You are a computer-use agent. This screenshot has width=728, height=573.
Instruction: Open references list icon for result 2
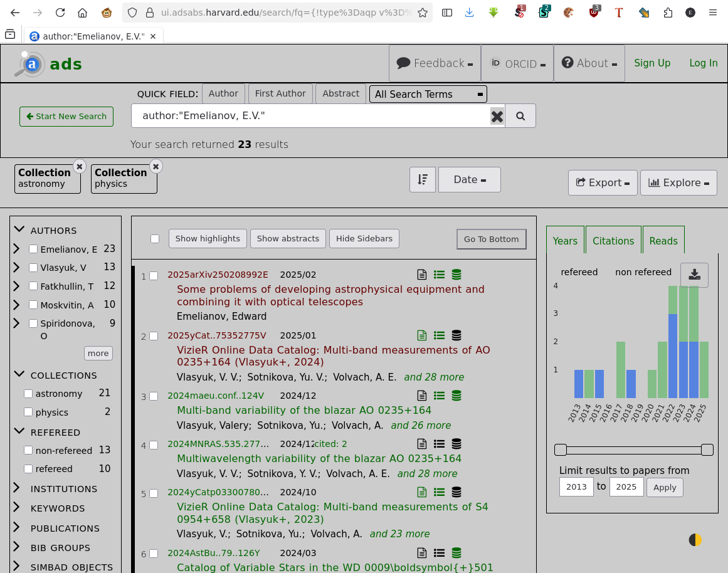[439, 335]
